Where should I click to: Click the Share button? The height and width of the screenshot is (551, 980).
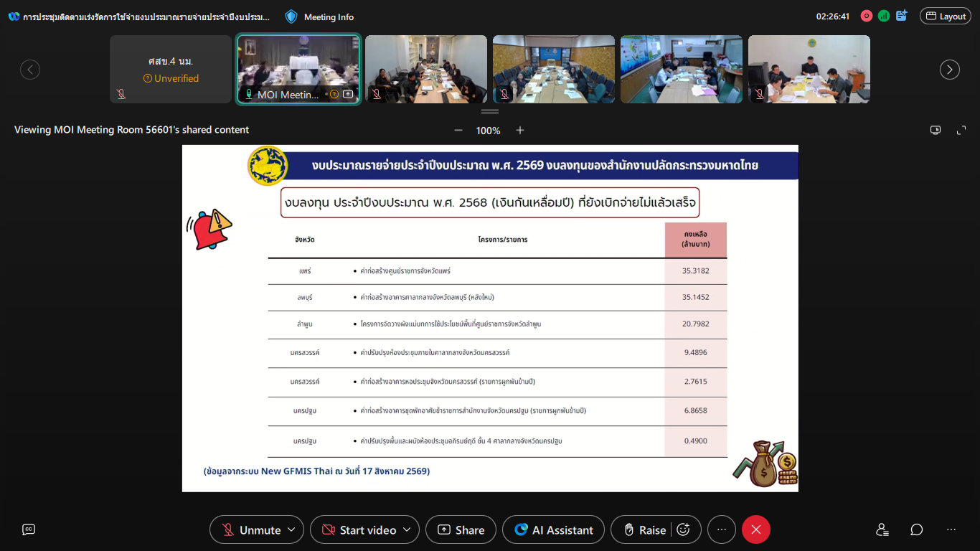point(461,530)
